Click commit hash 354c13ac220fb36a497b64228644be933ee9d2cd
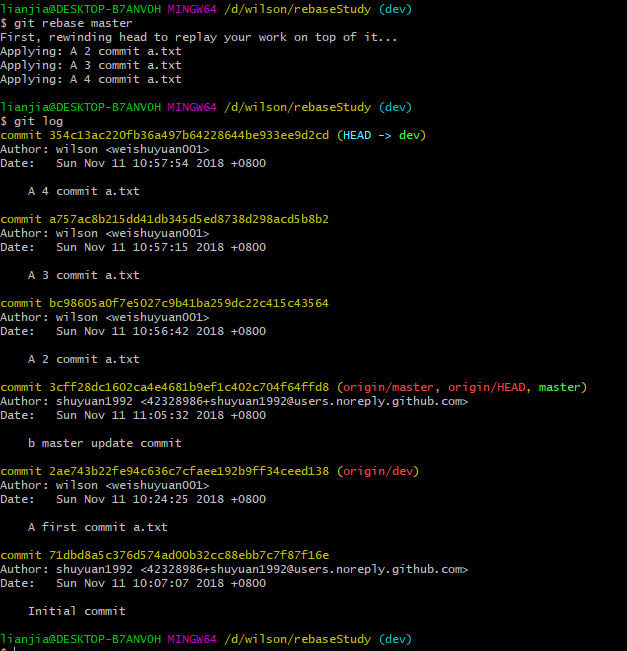The image size is (627, 651). [189, 135]
